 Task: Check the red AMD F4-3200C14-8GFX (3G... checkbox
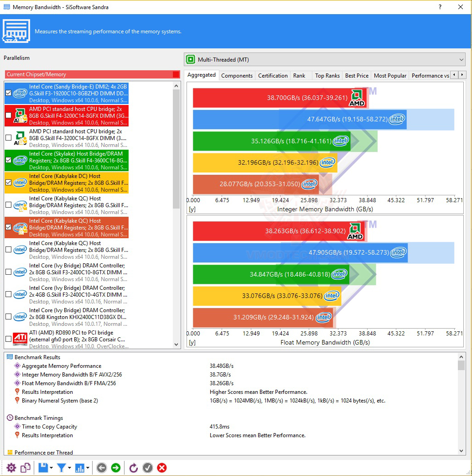(9, 115)
